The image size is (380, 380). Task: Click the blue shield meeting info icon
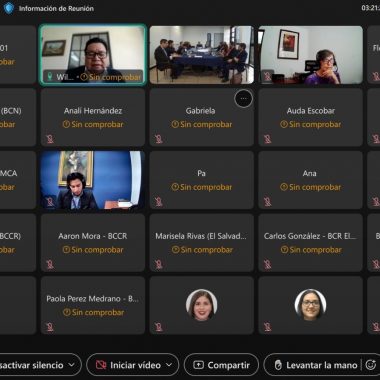click(x=9, y=8)
